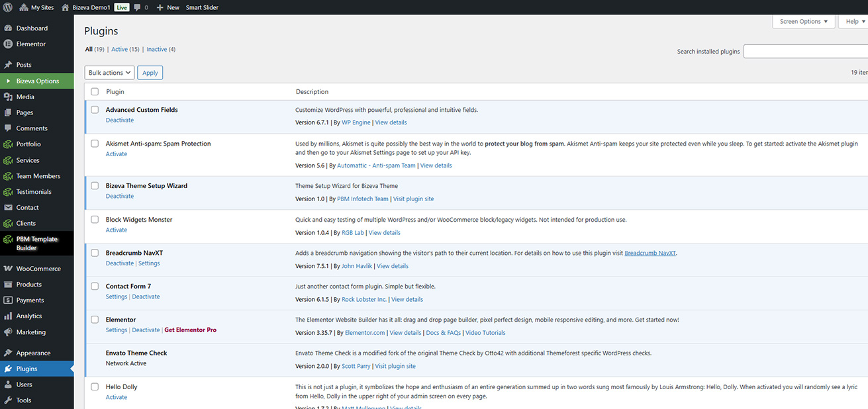Check the Contact Form 7 plugin checkbox
The height and width of the screenshot is (409, 868).
[95, 287]
